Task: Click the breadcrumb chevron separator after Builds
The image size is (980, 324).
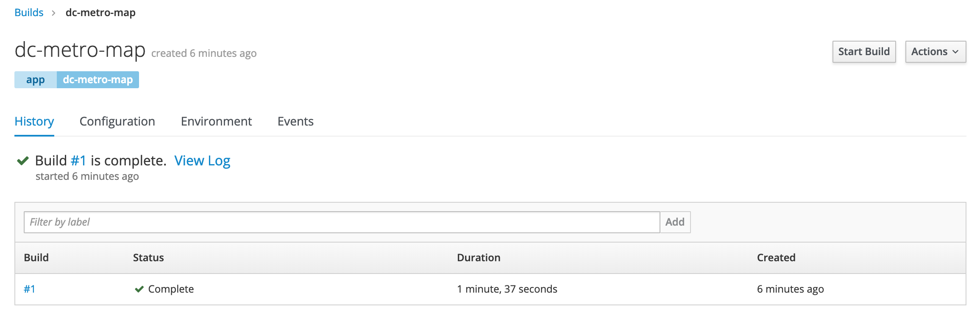Action: [53, 13]
